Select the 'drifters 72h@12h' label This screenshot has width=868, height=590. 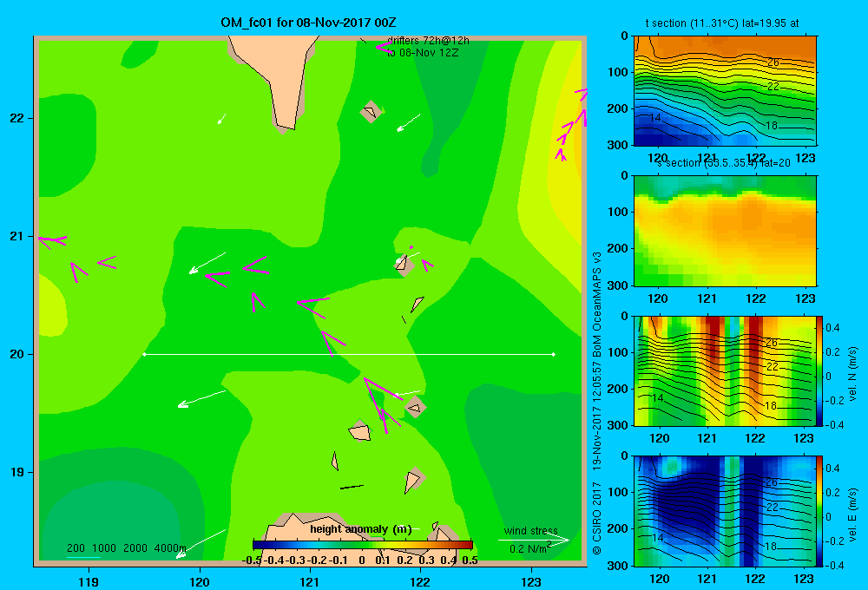point(428,41)
